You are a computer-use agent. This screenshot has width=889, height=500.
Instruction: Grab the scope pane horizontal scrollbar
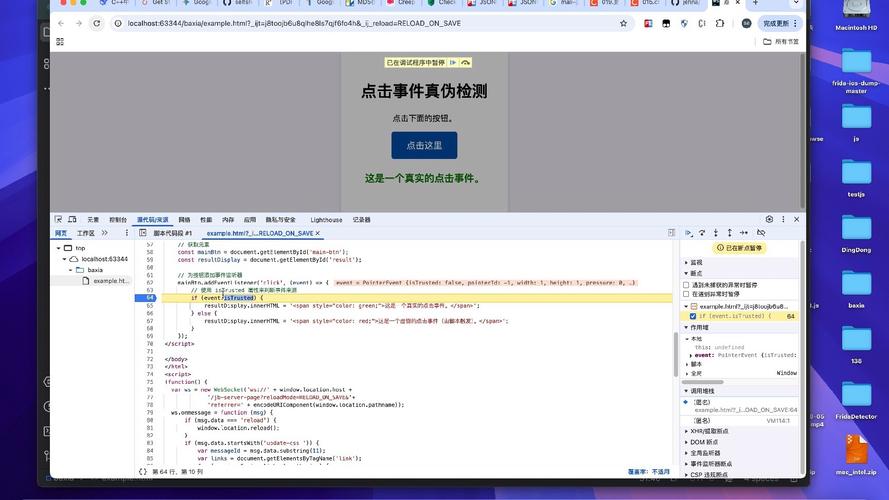pos(702,382)
